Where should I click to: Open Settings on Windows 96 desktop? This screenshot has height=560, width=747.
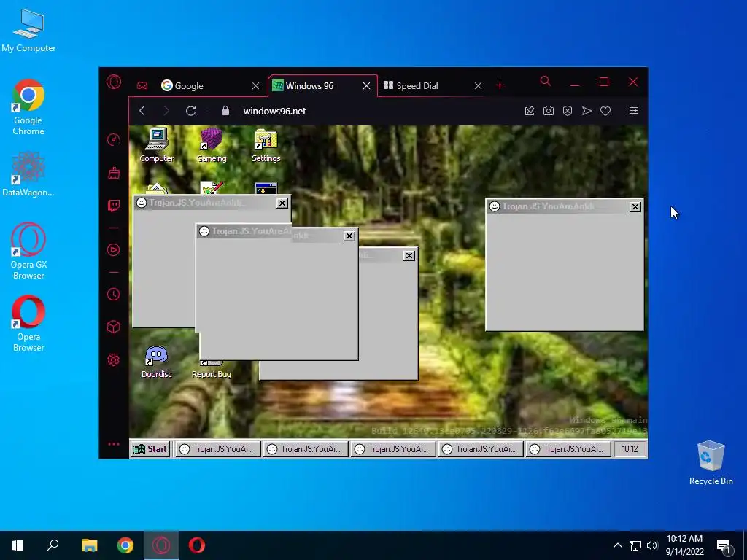tap(266, 145)
